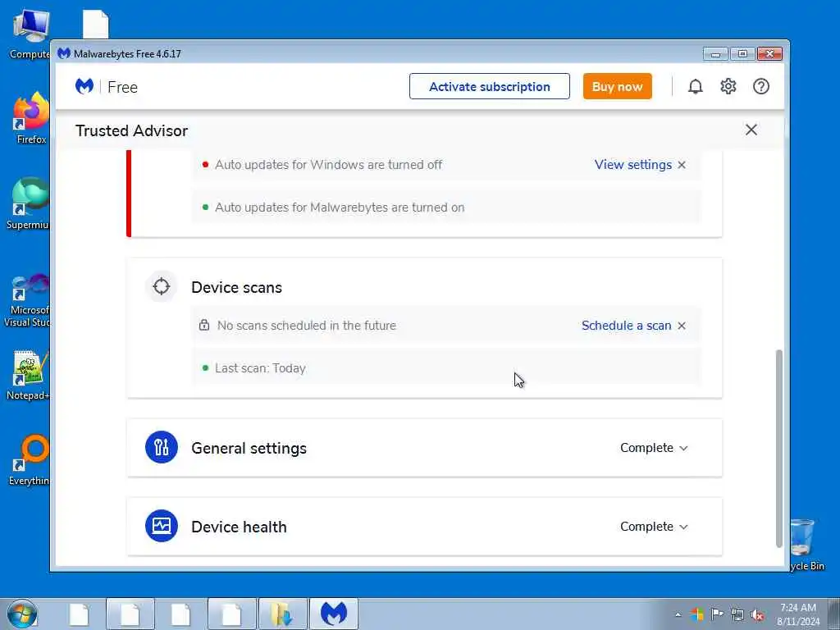Expand Device health Complete chevron
This screenshot has width=840, height=630.
coord(683,527)
